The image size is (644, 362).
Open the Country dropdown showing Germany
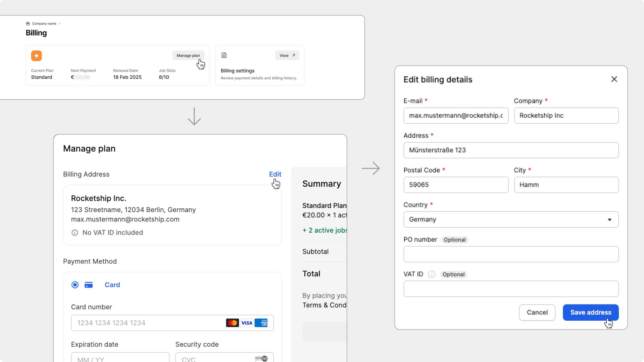pyautogui.click(x=511, y=220)
